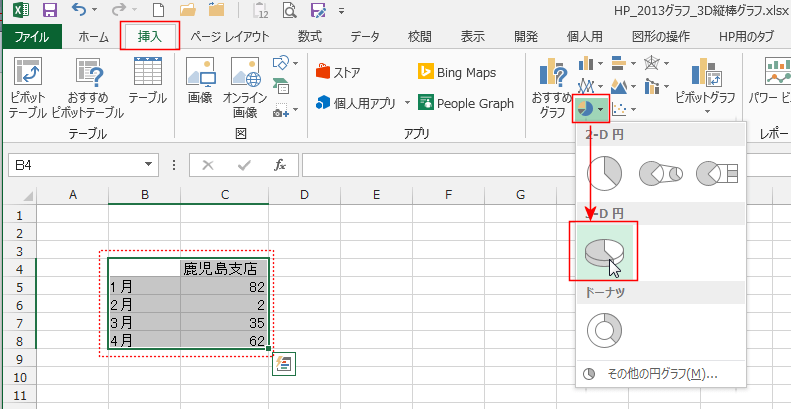Click the insert function fx button
Screen dimensions: 791x409
(281, 164)
